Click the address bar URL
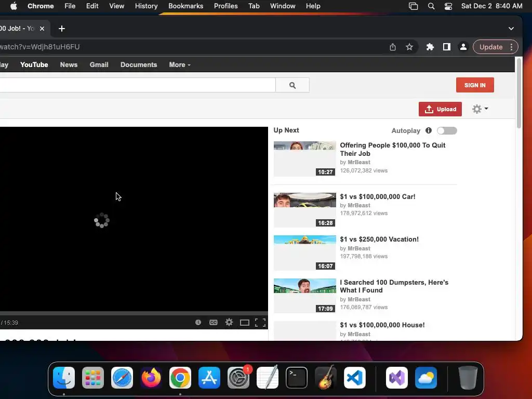532x399 pixels. pos(39,47)
